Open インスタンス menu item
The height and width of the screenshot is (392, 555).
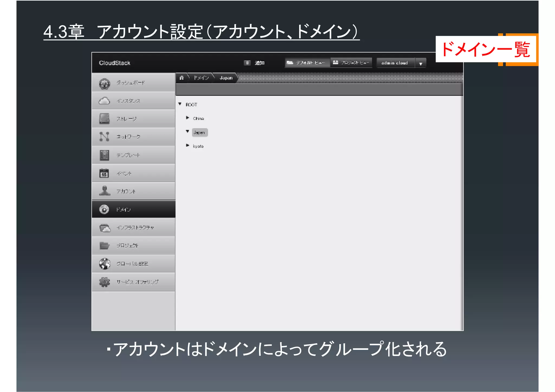[x=133, y=101]
